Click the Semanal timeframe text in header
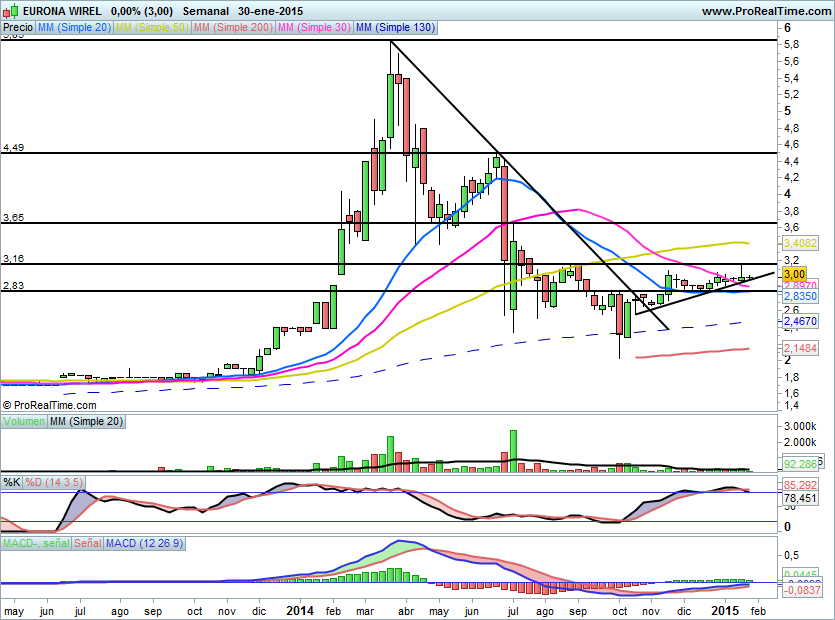 pyautogui.click(x=206, y=11)
